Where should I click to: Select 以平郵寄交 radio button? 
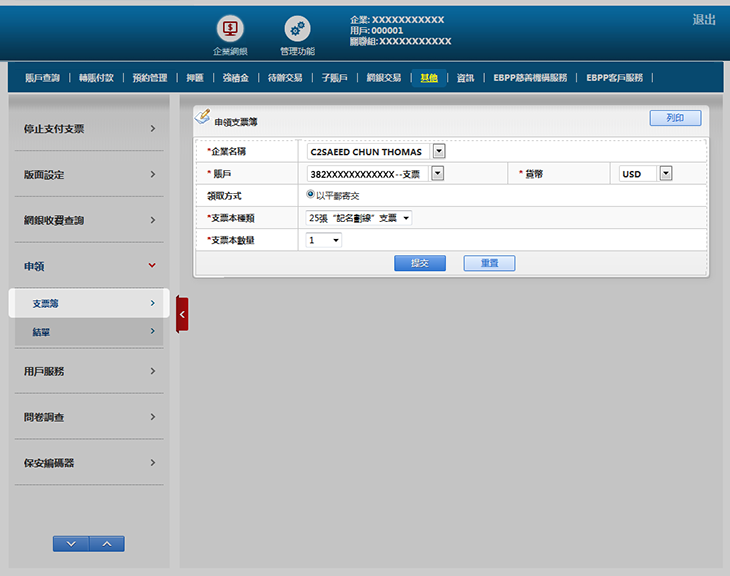click(311, 195)
